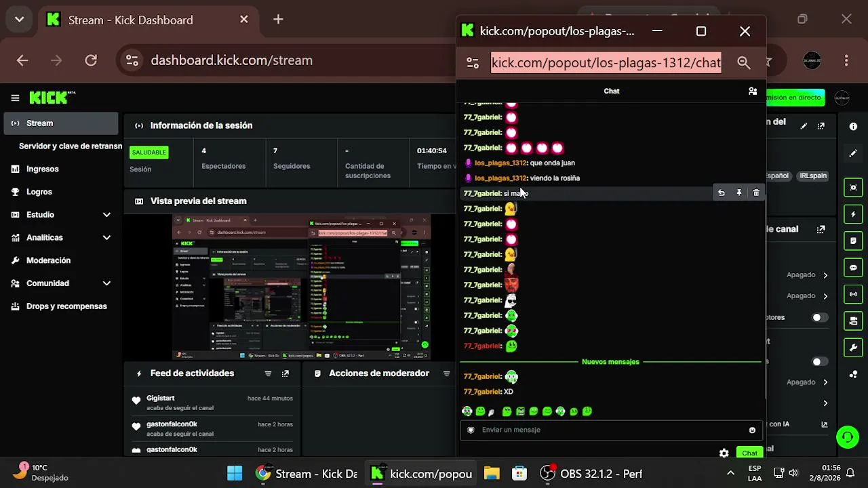Toggle the stream preview widget icon
Screen dimensions: 868x488
[853, 188]
